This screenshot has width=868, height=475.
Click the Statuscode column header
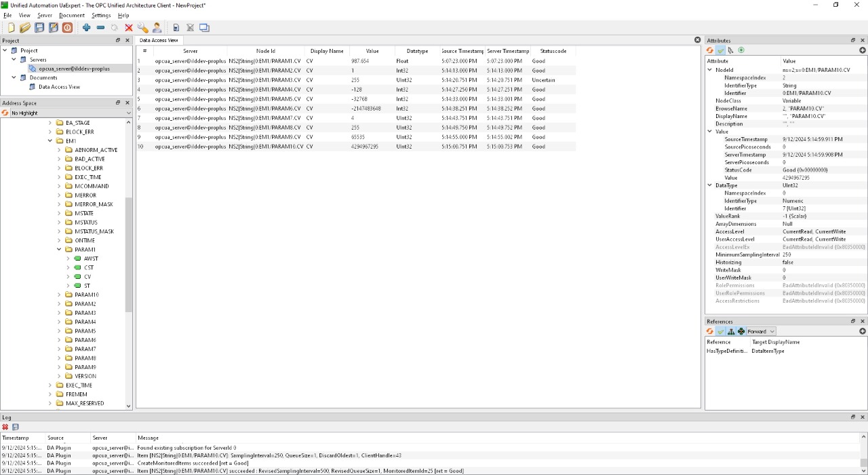pyautogui.click(x=553, y=51)
